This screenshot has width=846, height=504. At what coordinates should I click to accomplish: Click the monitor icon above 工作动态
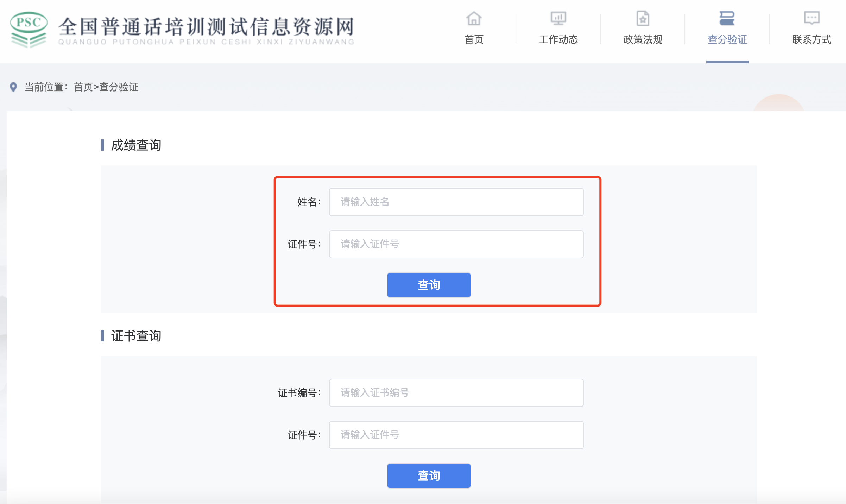pos(558,19)
